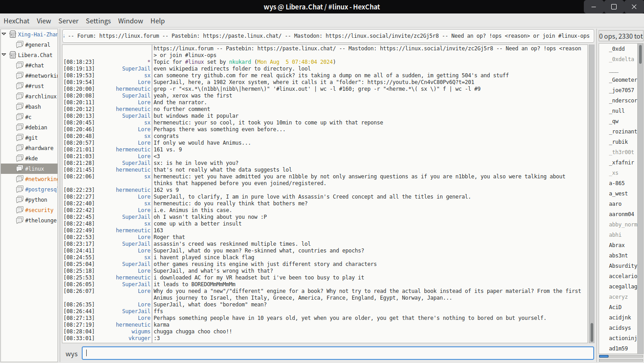
Task: Click the #security channel icon
Action: 19,210
